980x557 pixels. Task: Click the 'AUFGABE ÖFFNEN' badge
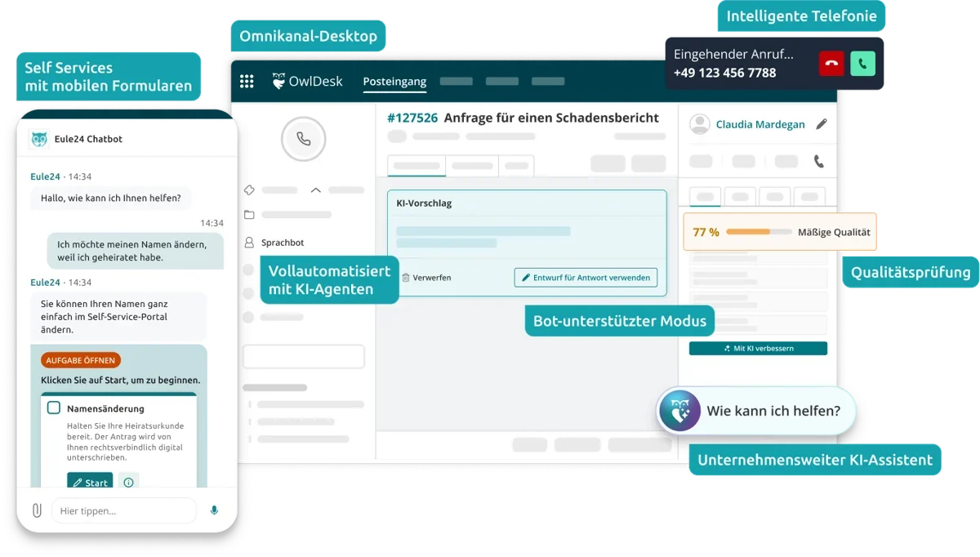[x=81, y=360]
